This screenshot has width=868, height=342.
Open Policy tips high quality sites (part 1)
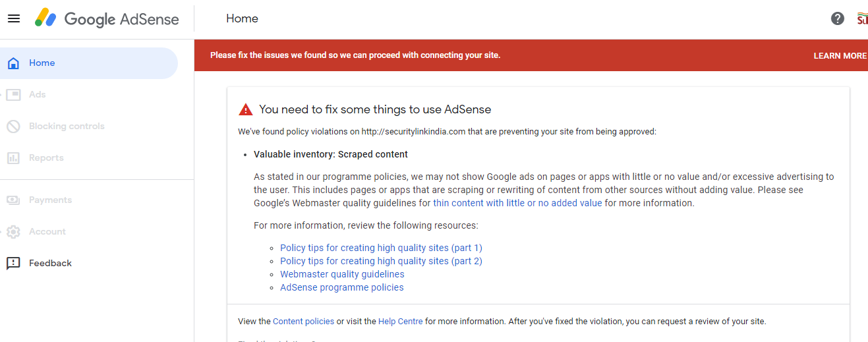[x=381, y=248]
